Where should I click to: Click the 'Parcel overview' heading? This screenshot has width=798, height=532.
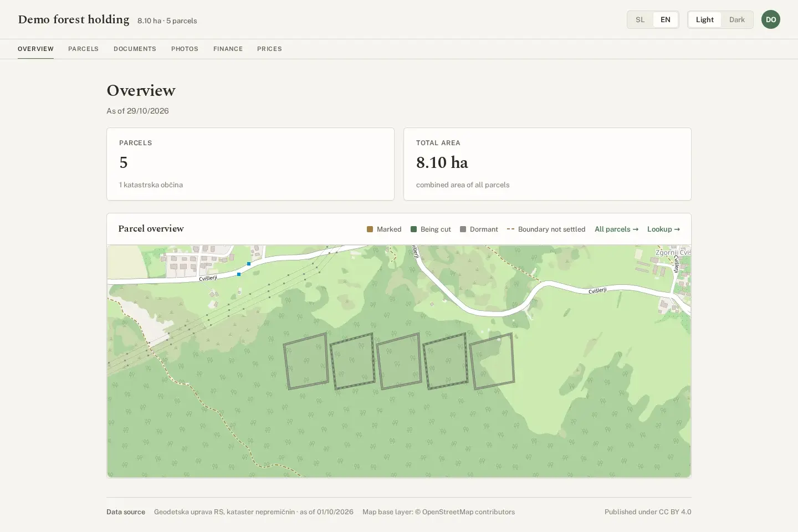[x=151, y=228]
